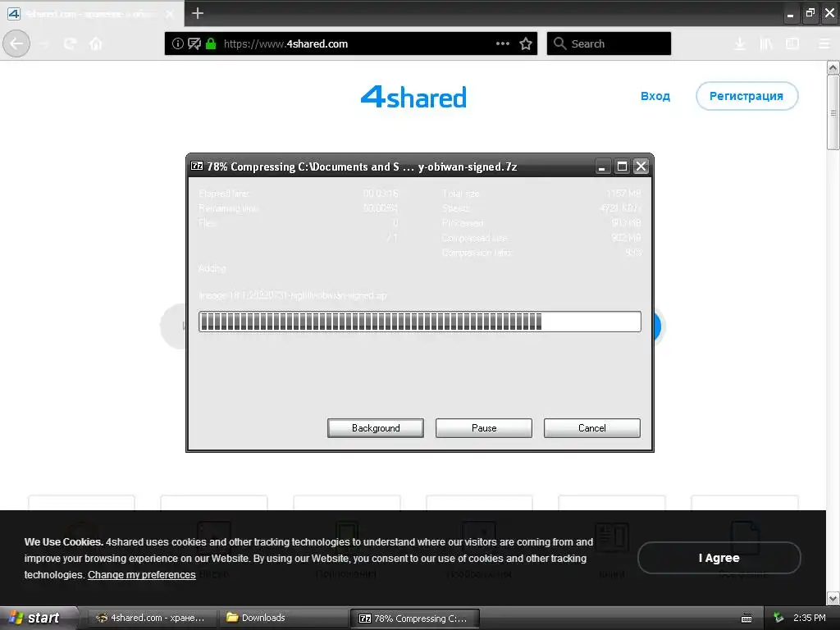Click the Регистрация sign-up button
The image size is (840, 630).
[x=746, y=97]
